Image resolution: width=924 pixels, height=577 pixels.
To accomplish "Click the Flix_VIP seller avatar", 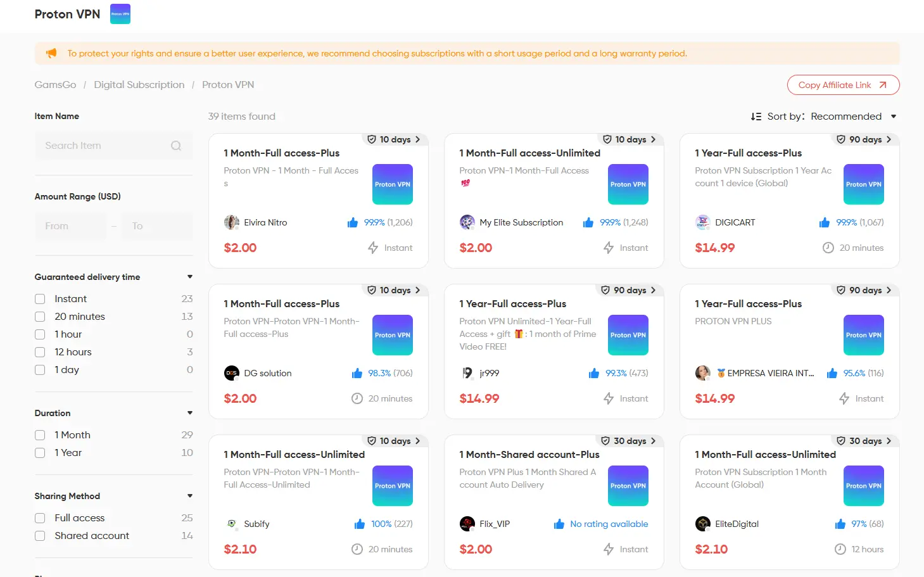I will (467, 524).
